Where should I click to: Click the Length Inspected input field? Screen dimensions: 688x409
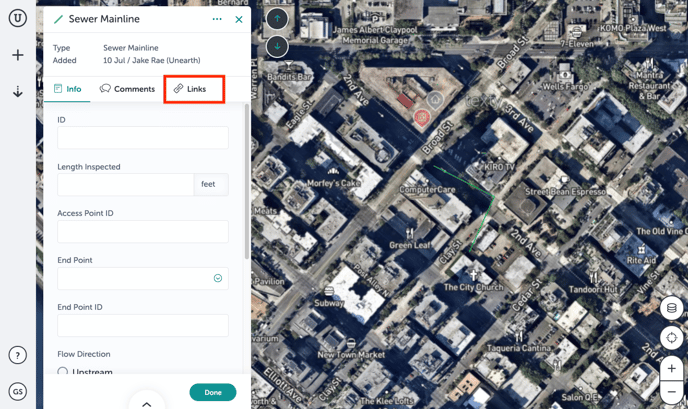point(125,184)
